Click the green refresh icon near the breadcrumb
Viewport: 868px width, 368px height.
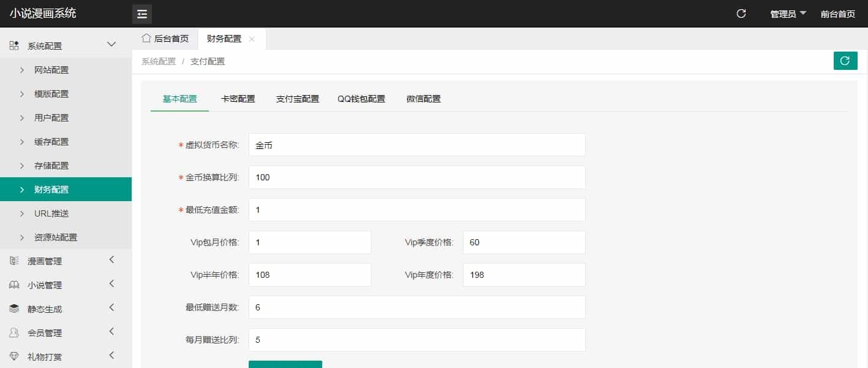coord(845,61)
